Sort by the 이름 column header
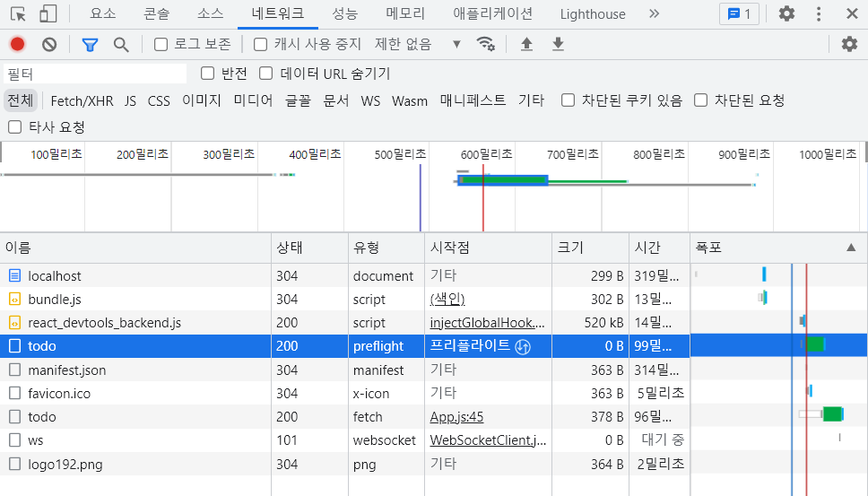Viewport: 868px width, 496px height. tap(135, 248)
